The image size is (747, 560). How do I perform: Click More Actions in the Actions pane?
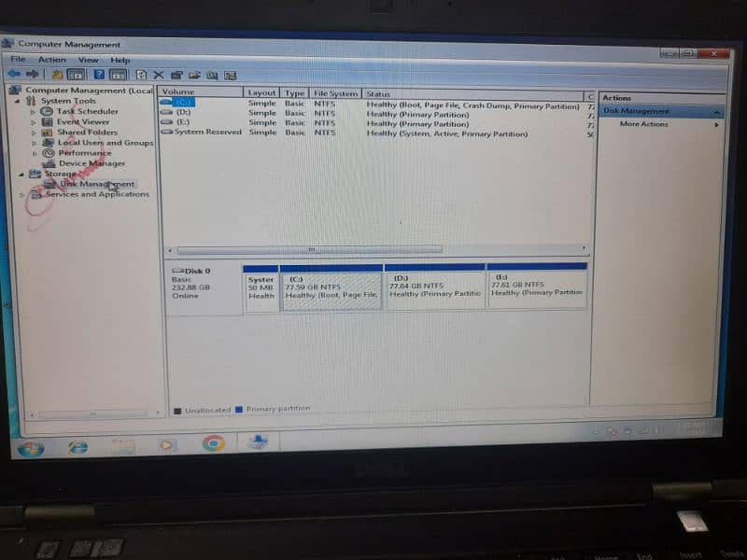643,124
